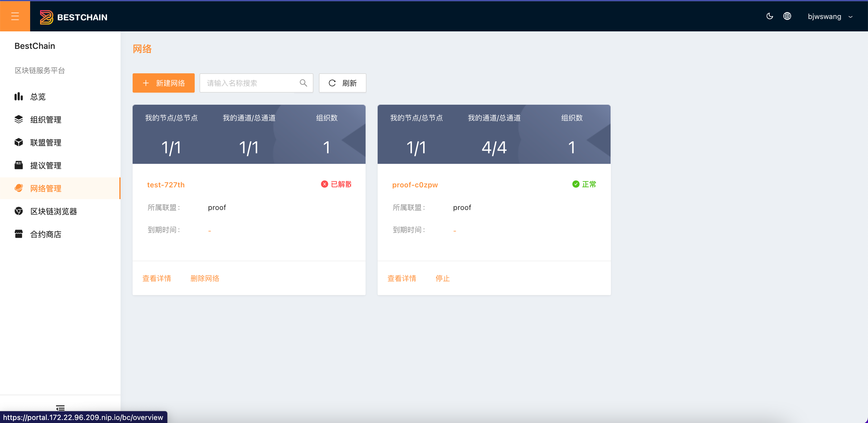Click 删除网络 on the test-727th card
The width and height of the screenshot is (868, 423).
click(x=205, y=278)
